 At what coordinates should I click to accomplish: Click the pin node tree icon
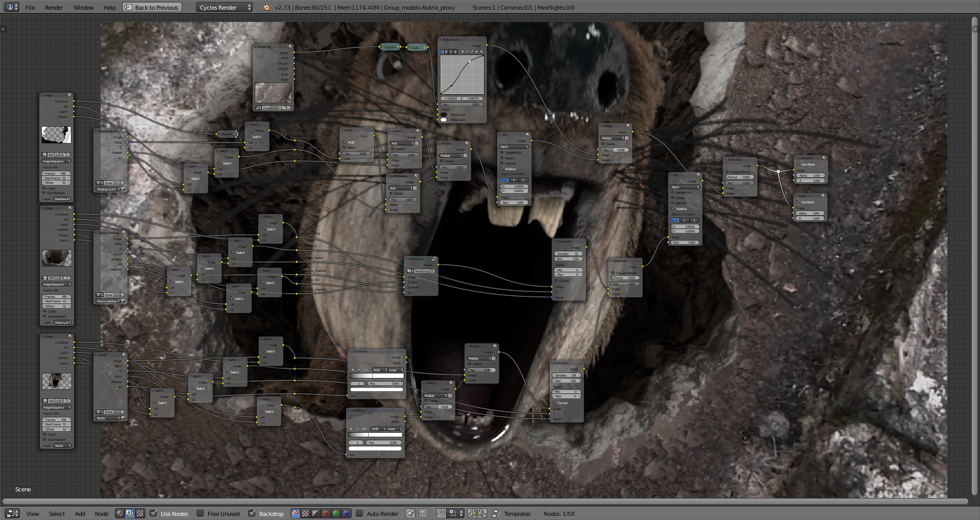(410, 513)
